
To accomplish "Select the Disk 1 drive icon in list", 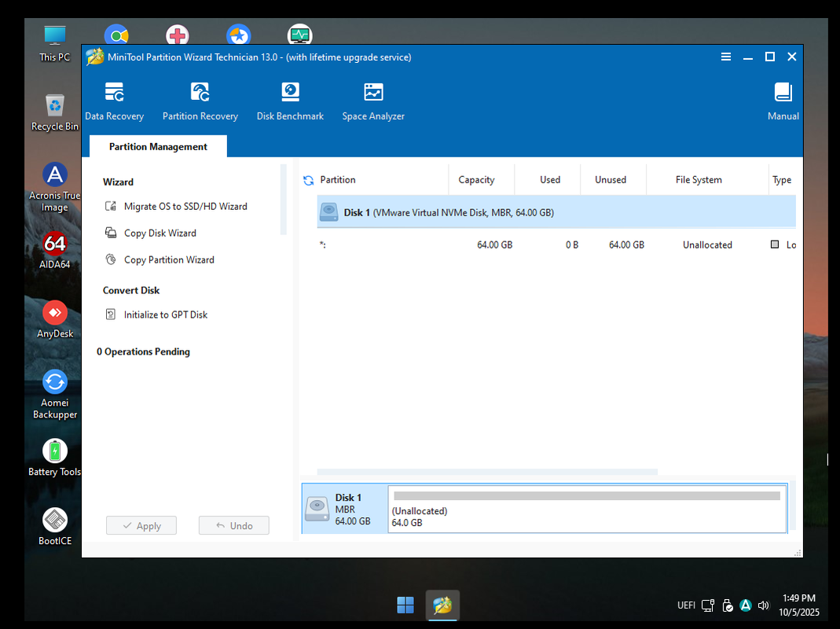I will point(329,212).
